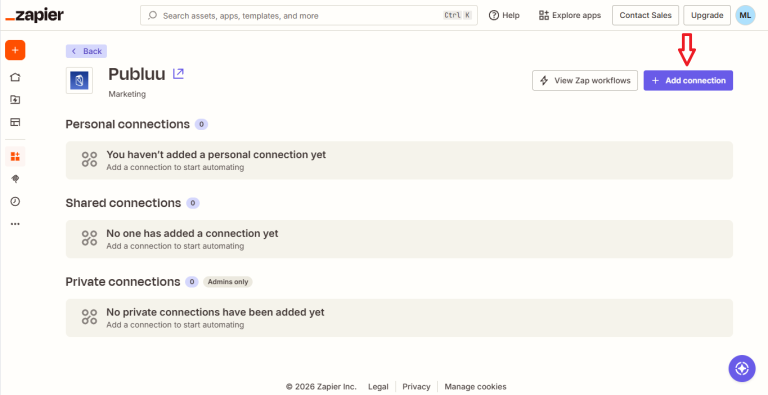The height and width of the screenshot is (395, 768).
Task: Open the AI assistant floating button
Action: point(742,369)
